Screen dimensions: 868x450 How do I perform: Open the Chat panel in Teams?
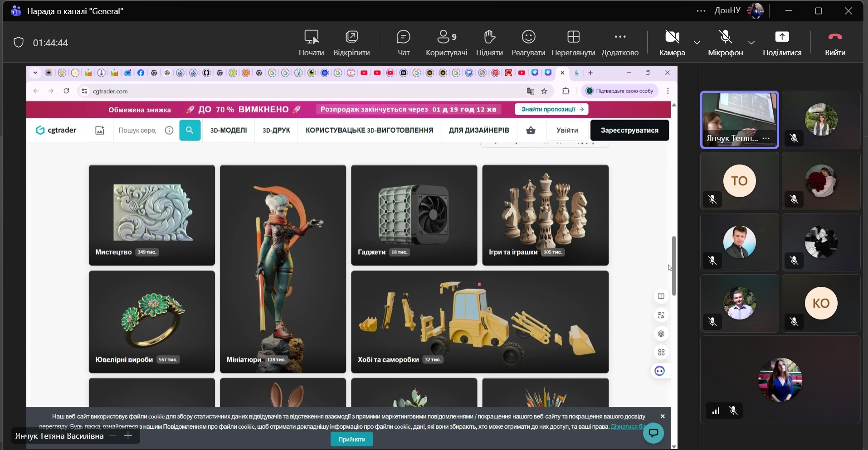pos(403,43)
